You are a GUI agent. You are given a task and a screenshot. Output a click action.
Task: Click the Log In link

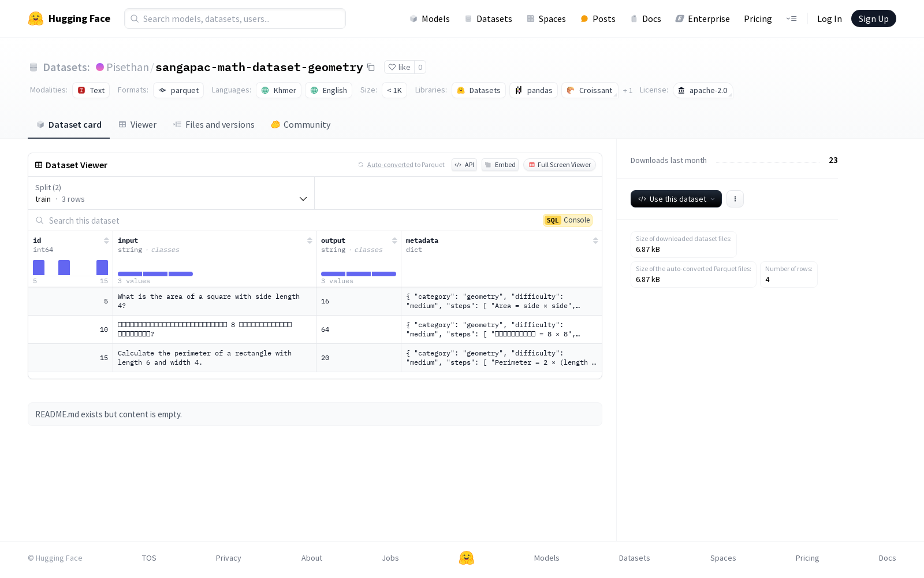click(829, 18)
